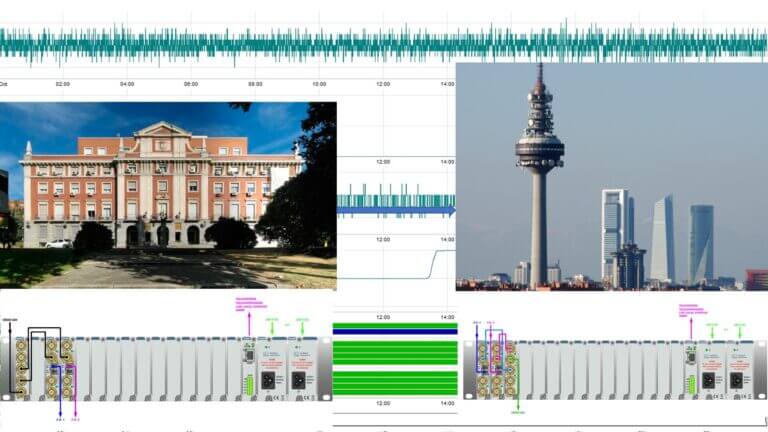Click the green downward arrow below right rack

point(519,404)
